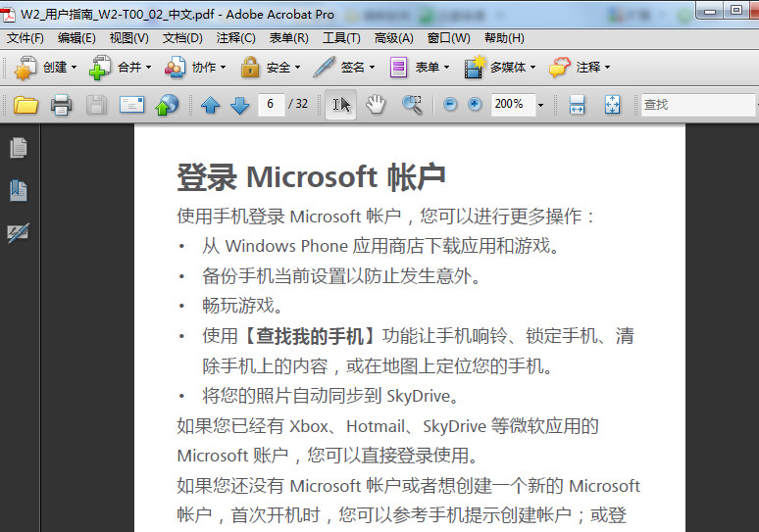Click the total page count / 32
Screen dimensions: 759x532
click(298, 104)
